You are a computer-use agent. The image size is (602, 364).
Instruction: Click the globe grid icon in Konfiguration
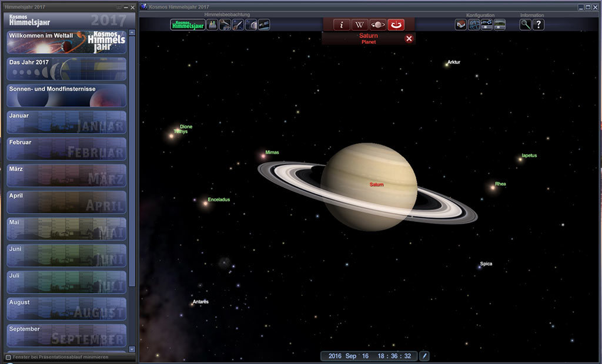tap(474, 25)
